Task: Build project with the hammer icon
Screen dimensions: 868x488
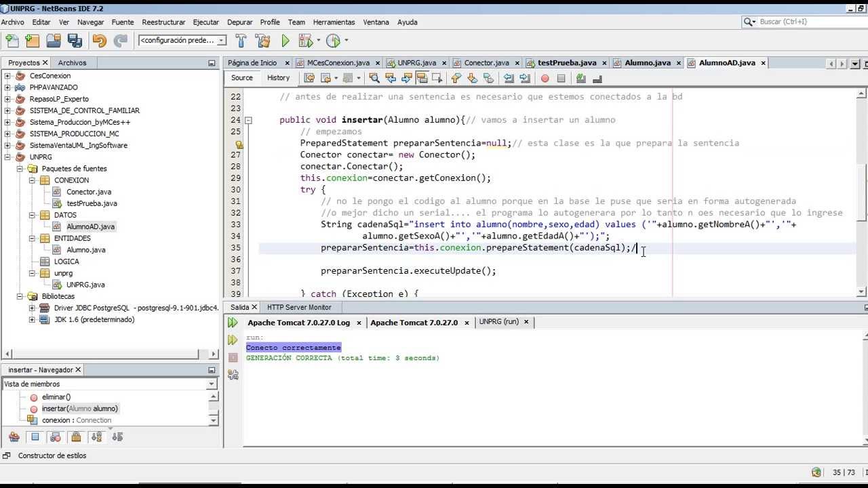Action: [241, 41]
